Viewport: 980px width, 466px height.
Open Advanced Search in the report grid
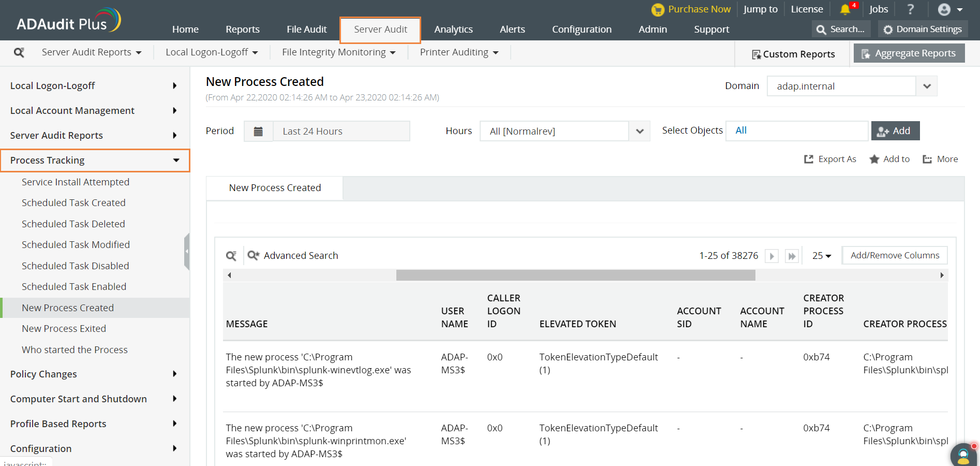point(301,255)
